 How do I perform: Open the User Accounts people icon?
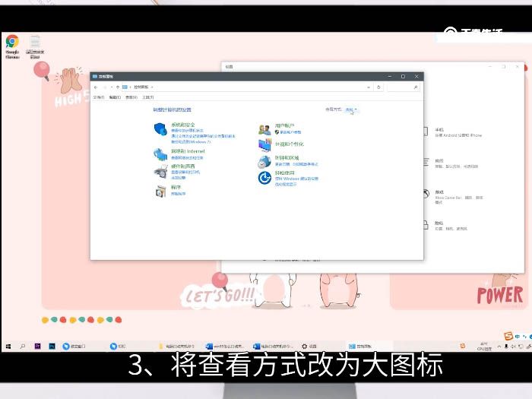tap(264, 130)
